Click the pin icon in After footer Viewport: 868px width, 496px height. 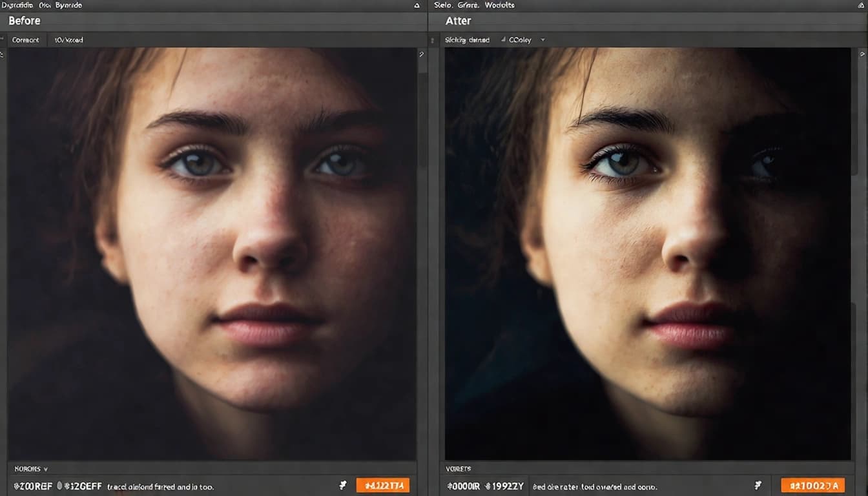click(758, 486)
